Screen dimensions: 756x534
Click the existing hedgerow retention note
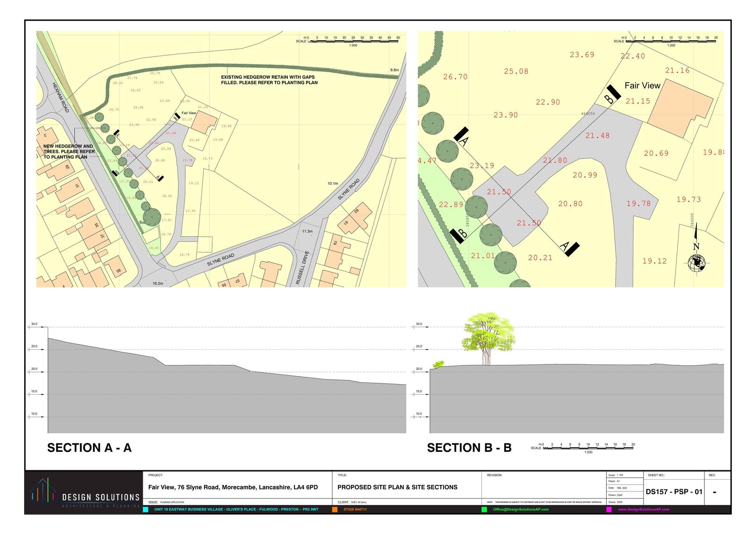269,80
